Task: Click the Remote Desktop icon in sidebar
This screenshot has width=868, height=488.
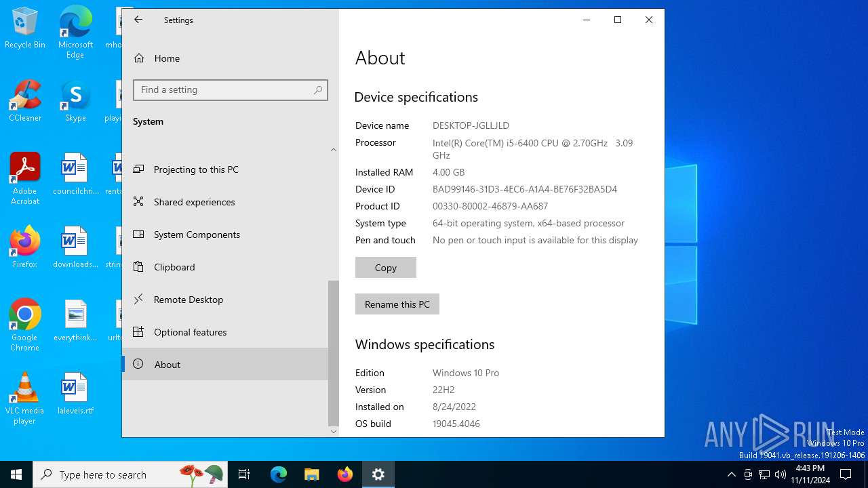Action: tap(138, 299)
